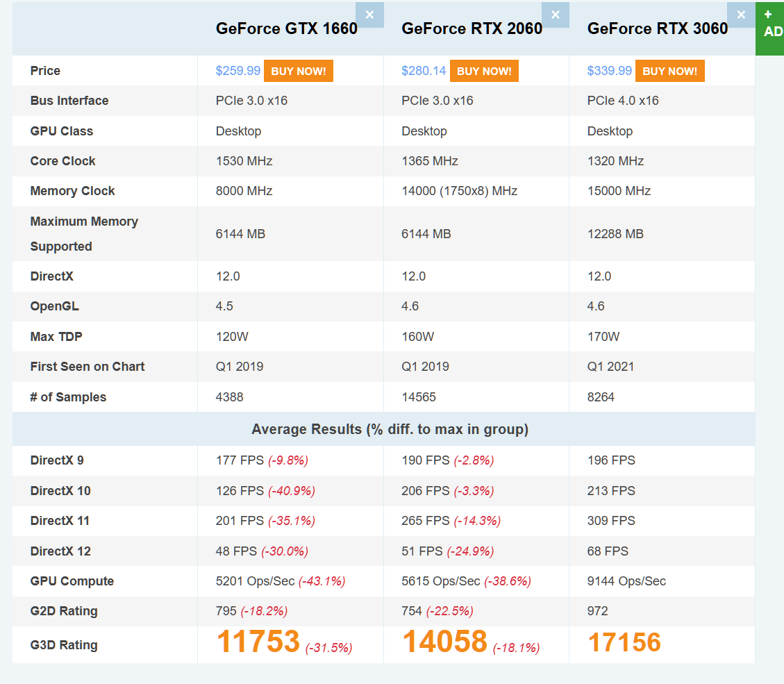Image resolution: width=784 pixels, height=684 pixels.
Task: Click BUY NOW for GeForce RTX 3060
Action: (670, 71)
